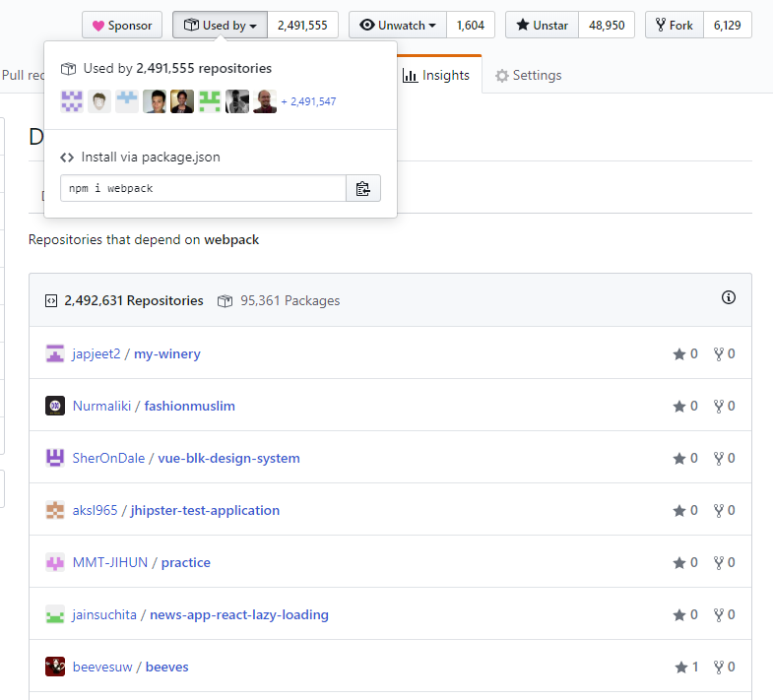Click the npm i webpack input field
The height and width of the screenshot is (700, 773).
[203, 188]
